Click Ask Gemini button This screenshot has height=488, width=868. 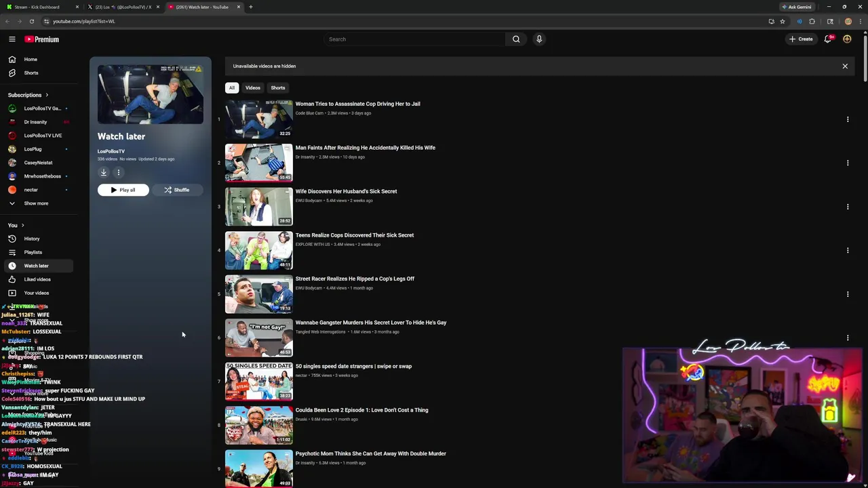796,7
